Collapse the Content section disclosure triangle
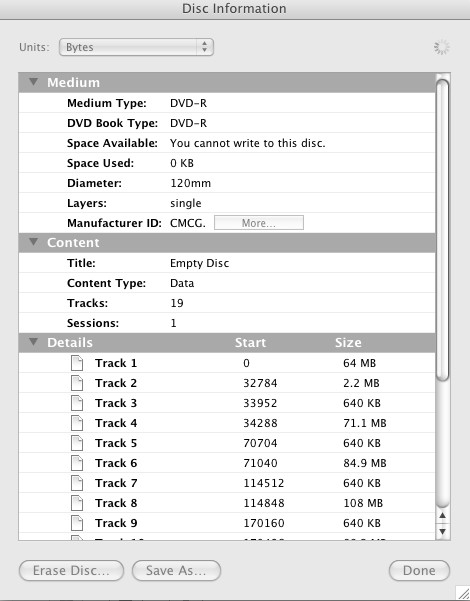This screenshot has width=470, height=601. point(34,242)
